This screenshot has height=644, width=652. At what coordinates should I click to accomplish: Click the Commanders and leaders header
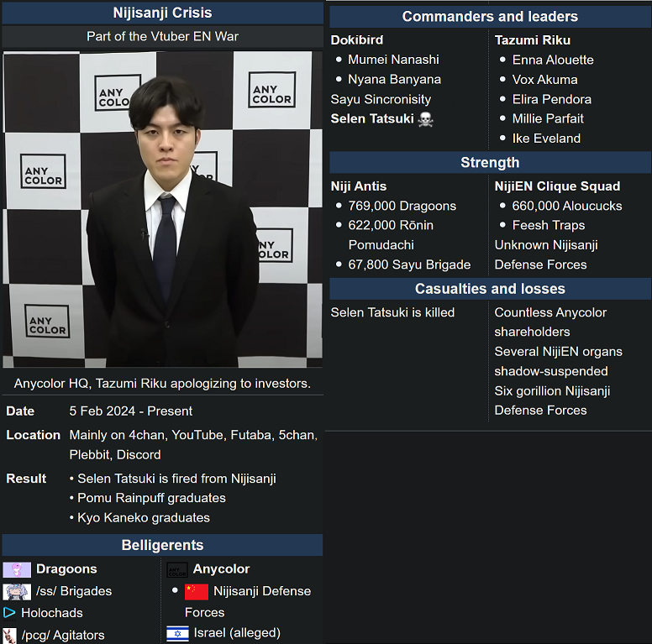(490, 17)
